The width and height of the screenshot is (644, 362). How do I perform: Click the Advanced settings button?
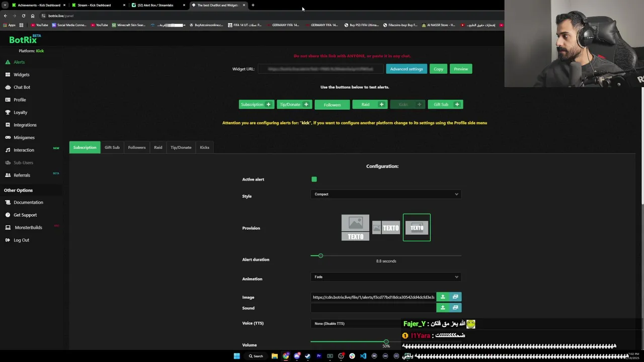pos(407,69)
